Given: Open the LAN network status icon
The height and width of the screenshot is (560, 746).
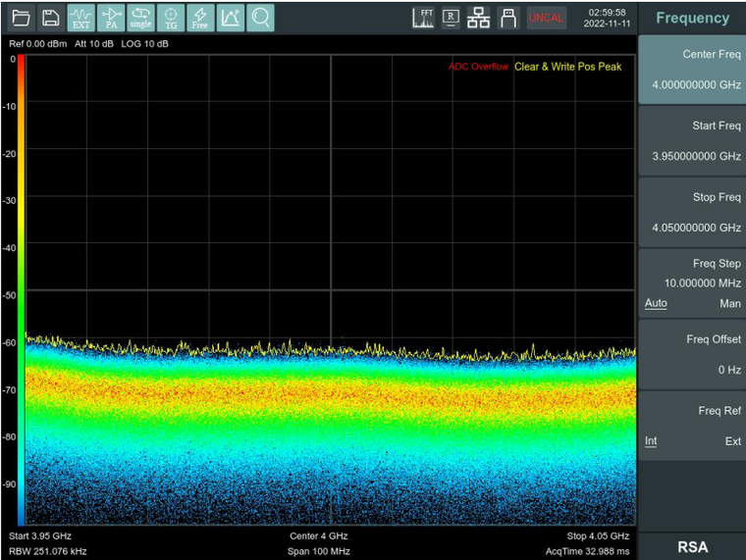Looking at the screenshot, I should click(478, 18).
